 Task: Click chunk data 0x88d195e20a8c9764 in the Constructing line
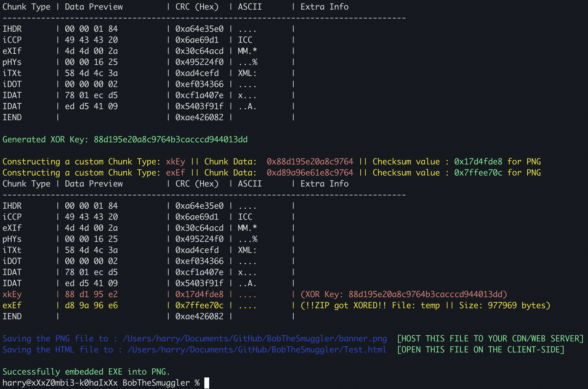pos(310,162)
